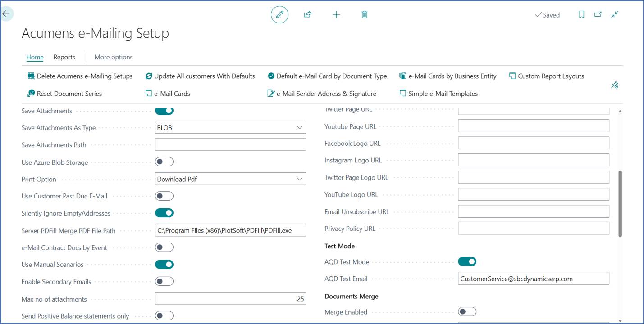
Task: Click Reset Document Series
Action: coord(64,94)
